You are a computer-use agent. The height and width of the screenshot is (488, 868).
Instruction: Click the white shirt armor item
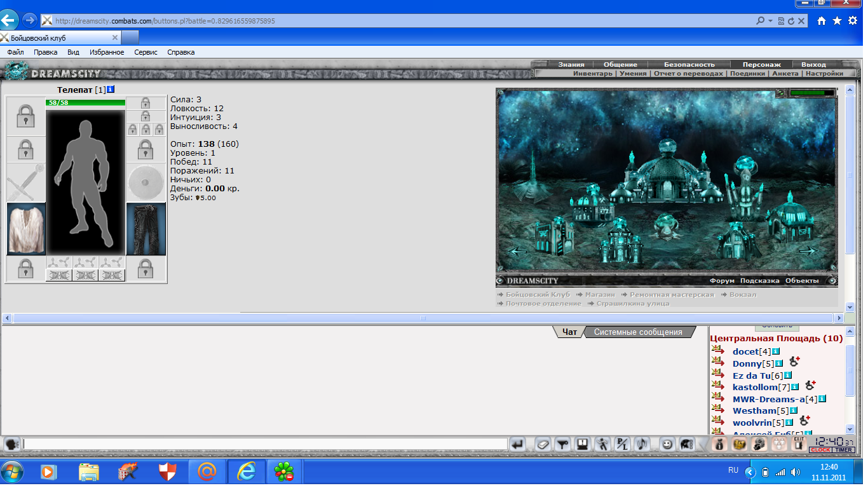pyautogui.click(x=25, y=229)
